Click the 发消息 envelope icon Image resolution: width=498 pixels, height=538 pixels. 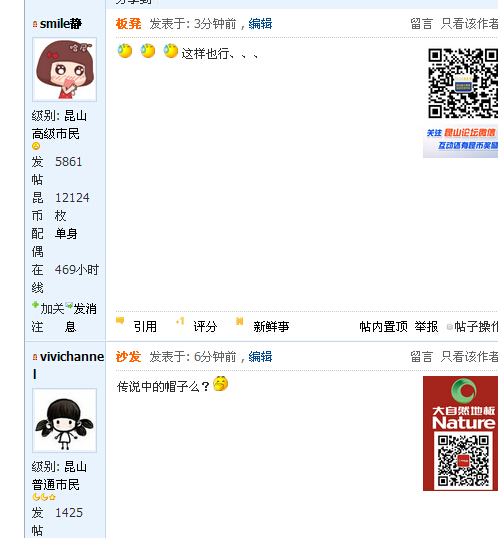[x=69, y=305]
